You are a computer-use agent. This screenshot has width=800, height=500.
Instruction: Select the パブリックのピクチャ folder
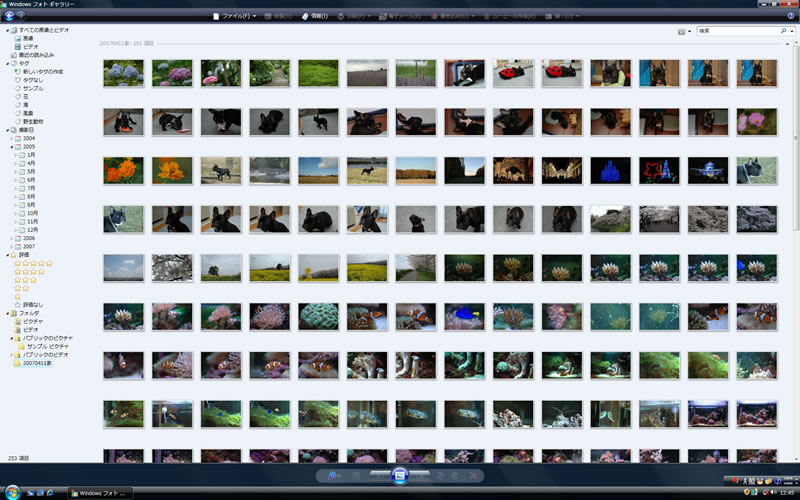click(47, 338)
